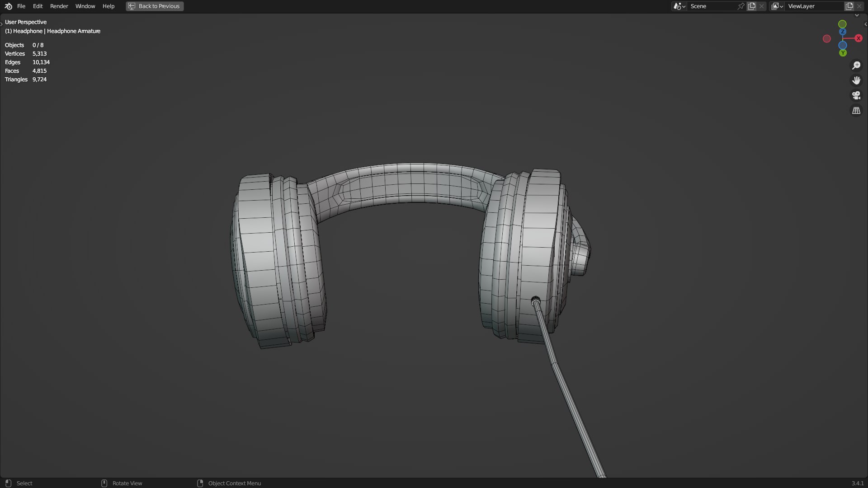Click the remove view layer X icon
The width and height of the screenshot is (868, 488).
(x=859, y=6)
